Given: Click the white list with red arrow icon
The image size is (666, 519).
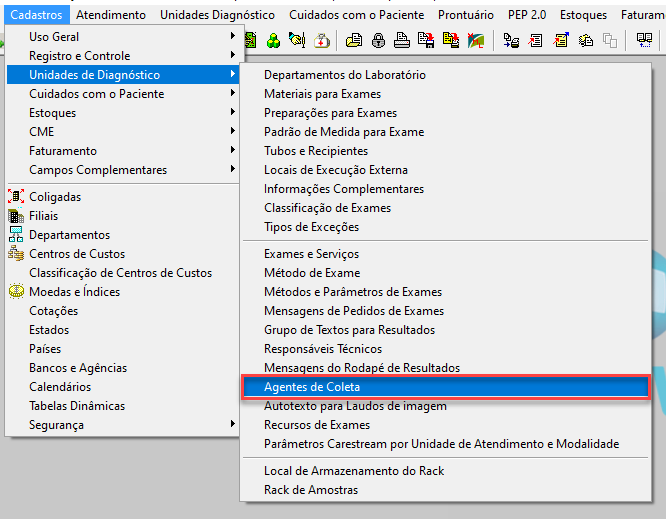Looking at the screenshot, I should point(535,41).
